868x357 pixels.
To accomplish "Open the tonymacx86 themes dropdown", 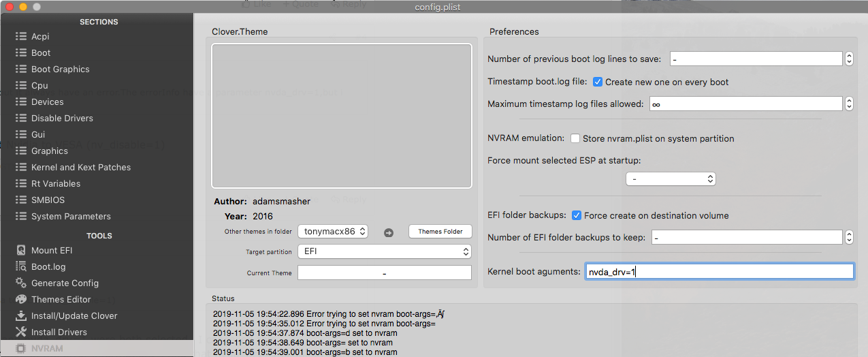I will coord(333,232).
